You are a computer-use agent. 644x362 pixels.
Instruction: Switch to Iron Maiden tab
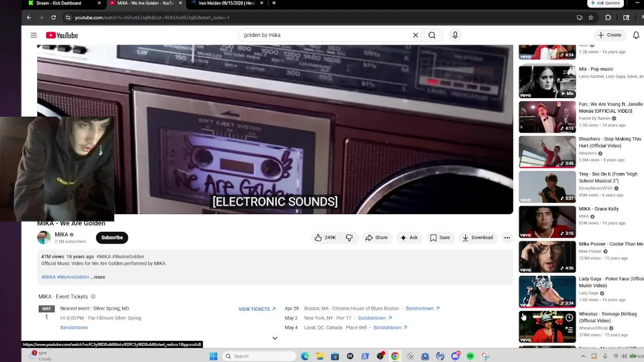[x=225, y=3]
